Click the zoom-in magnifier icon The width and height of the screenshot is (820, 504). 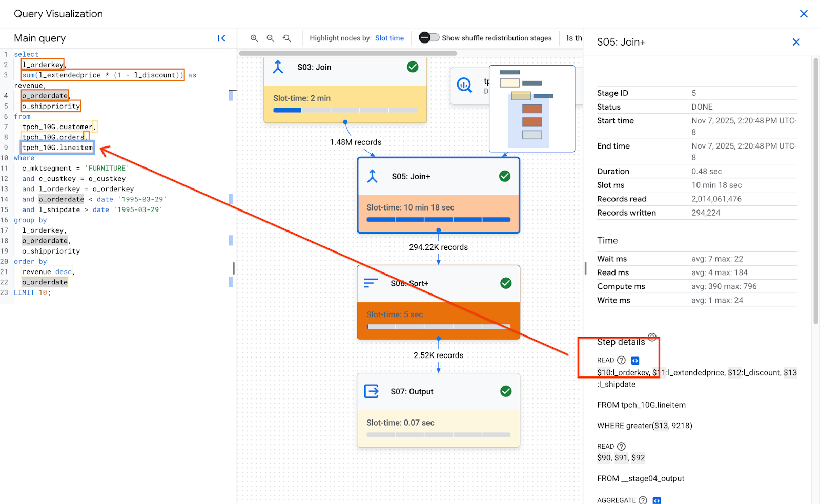tap(254, 38)
